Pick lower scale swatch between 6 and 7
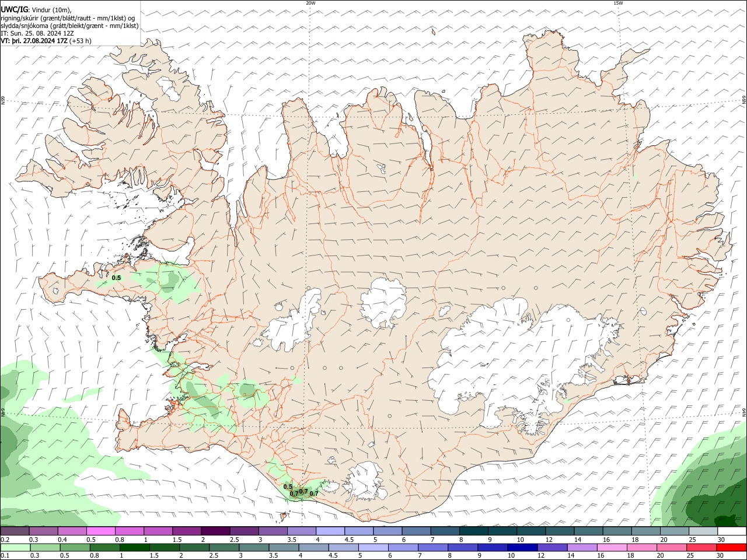 click(x=403, y=547)
